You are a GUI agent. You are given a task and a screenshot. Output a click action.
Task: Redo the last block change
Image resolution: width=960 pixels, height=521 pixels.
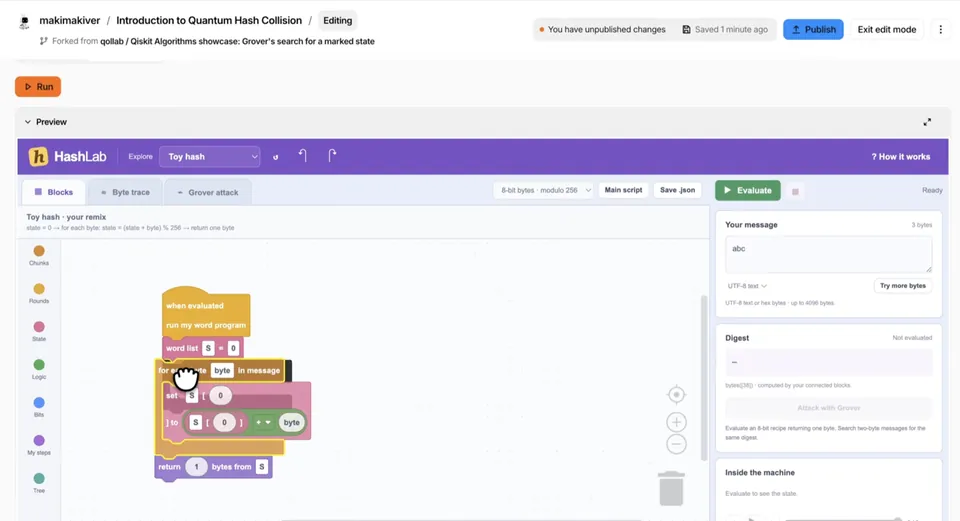(x=331, y=156)
